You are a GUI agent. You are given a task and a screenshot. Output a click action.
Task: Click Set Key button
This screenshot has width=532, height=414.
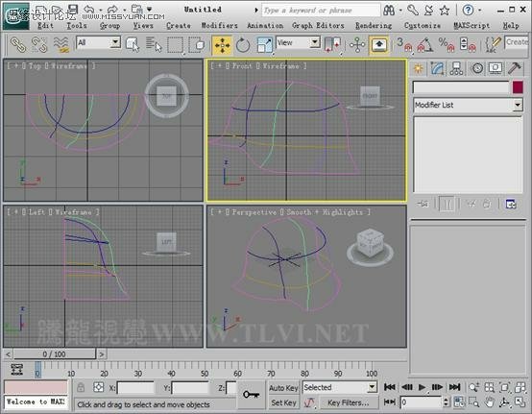(x=283, y=402)
